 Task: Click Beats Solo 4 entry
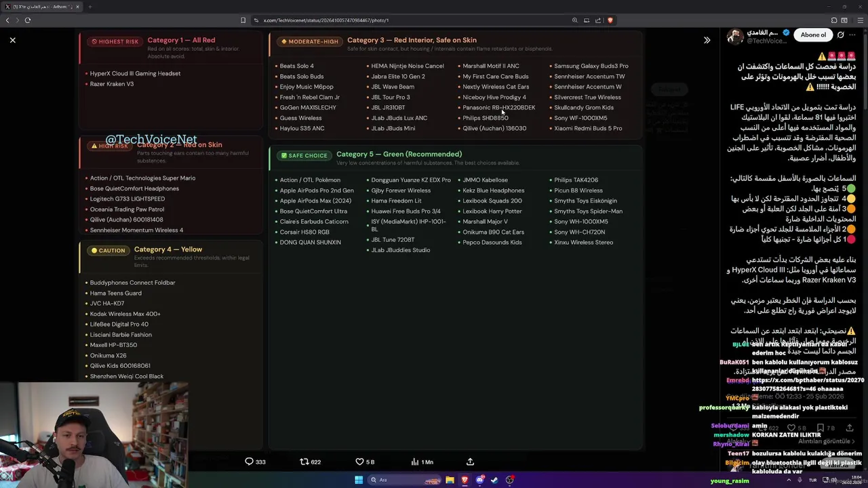pos(297,66)
